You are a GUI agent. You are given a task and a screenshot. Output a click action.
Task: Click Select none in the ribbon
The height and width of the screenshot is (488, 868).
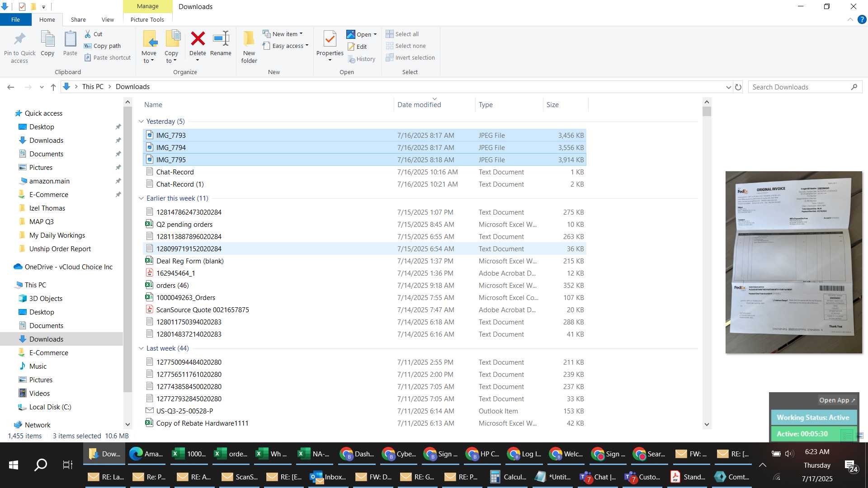coord(406,46)
